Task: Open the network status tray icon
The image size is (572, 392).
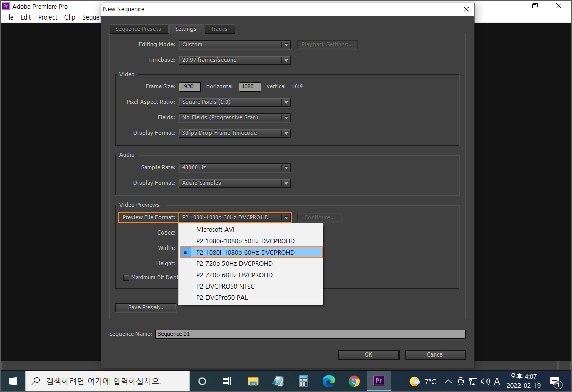Action: point(473,381)
